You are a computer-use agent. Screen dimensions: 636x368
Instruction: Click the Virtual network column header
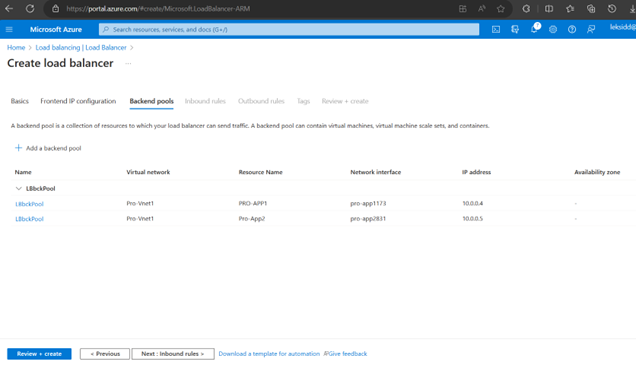pos(148,172)
